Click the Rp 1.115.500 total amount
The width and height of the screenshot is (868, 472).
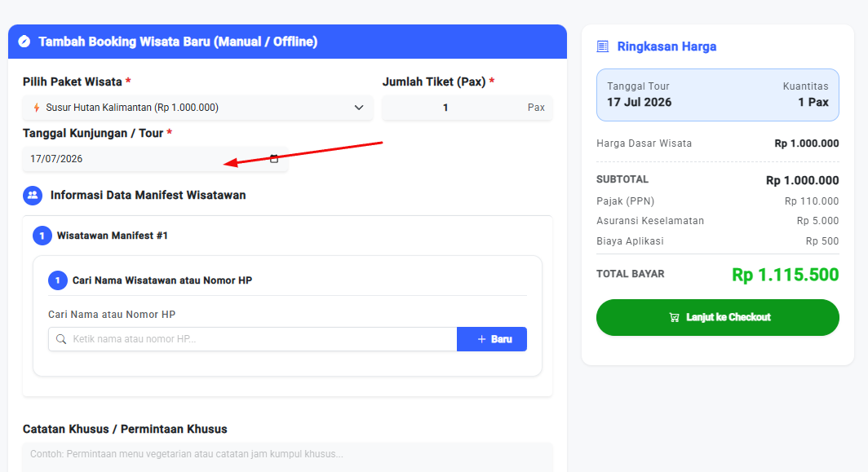(785, 275)
